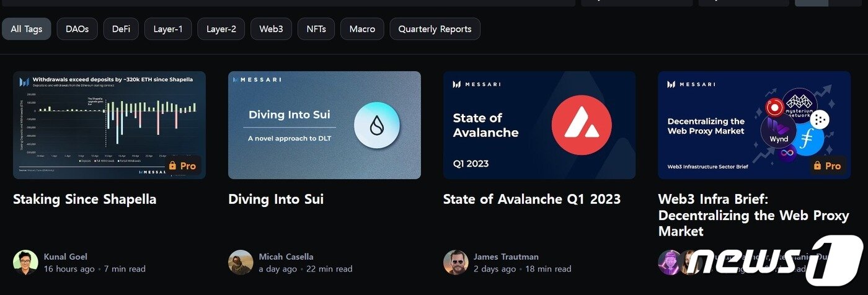Screen dimensions: 868x295
Task: Open the State of Avalanche Q1 2023 title link
Action: pyautogui.click(x=531, y=199)
